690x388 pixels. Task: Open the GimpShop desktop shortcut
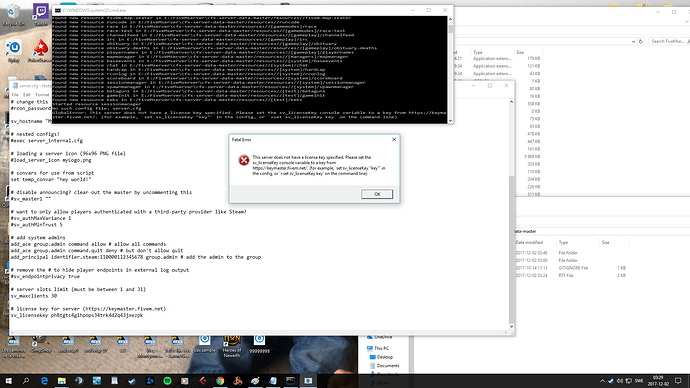[x=40, y=344]
